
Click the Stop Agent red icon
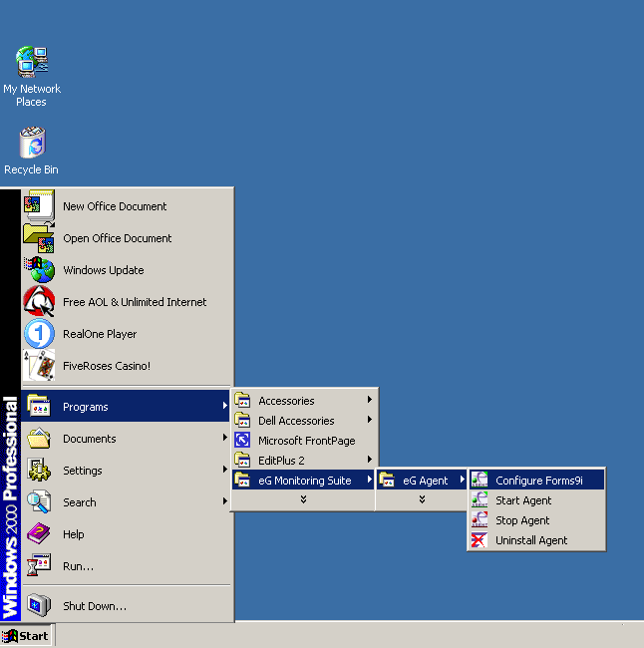pyautogui.click(x=480, y=519)
